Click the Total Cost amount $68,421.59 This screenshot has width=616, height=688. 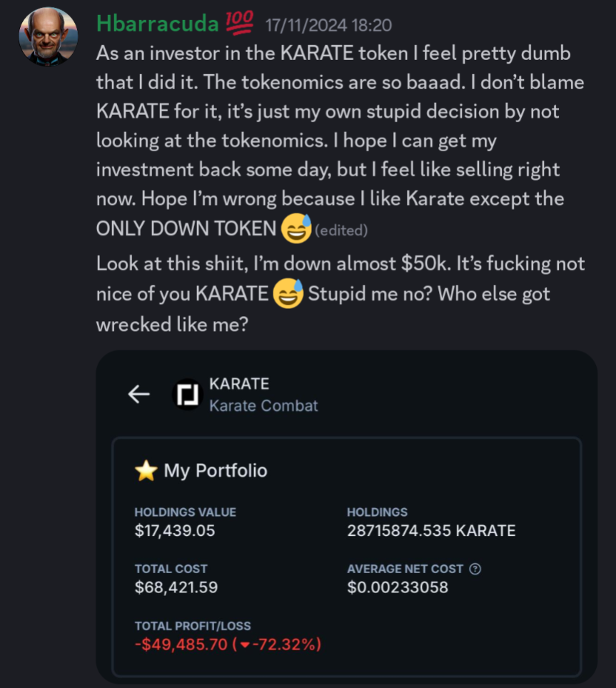click(176, 587)
